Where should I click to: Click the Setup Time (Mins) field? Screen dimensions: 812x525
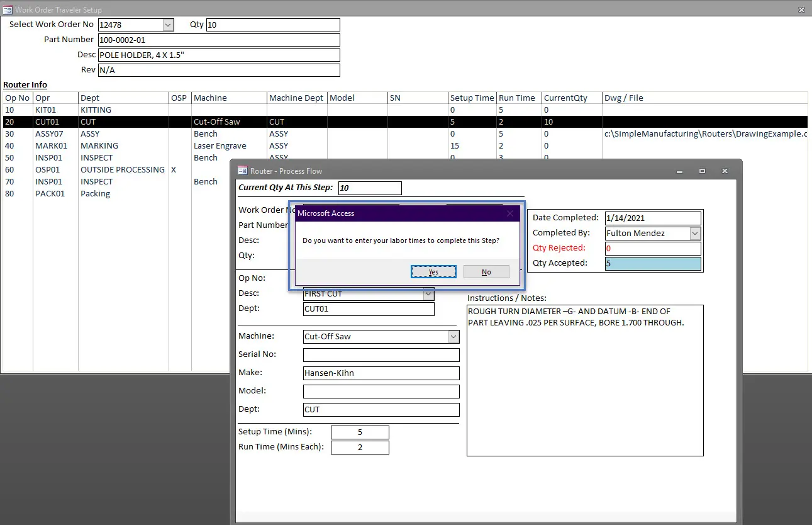[360, 432]
